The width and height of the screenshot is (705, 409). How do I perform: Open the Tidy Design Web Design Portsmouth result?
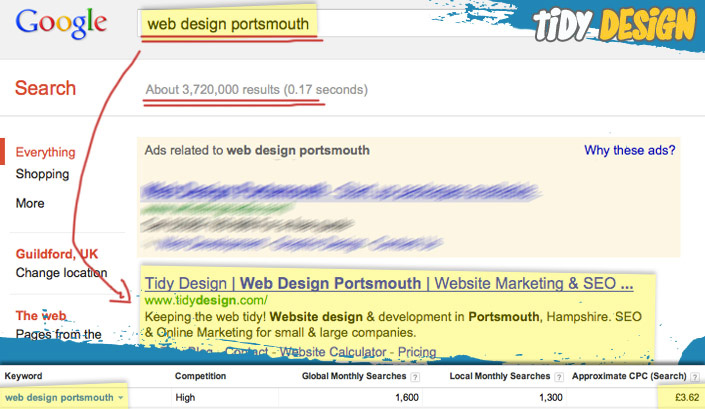389,284
